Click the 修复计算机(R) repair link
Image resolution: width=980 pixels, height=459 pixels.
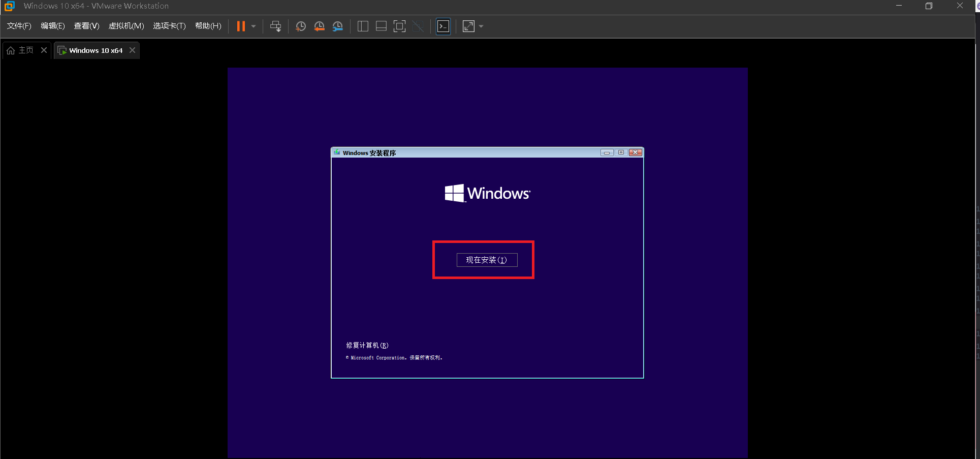[x=367, y=345]
